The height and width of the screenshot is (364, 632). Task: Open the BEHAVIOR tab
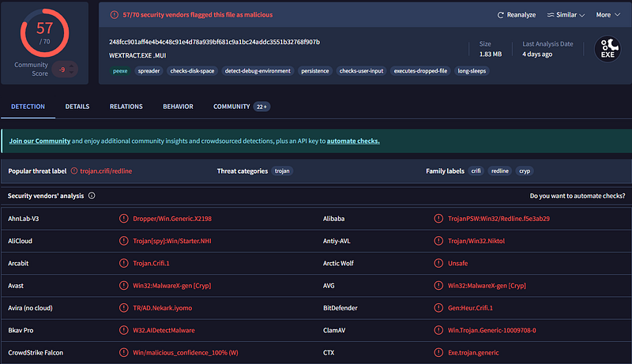[x=179, y=107]
